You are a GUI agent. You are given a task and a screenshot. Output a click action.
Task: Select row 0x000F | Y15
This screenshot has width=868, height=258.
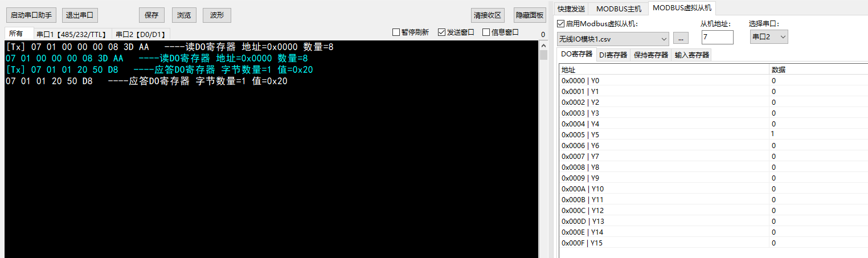(713, 243)
